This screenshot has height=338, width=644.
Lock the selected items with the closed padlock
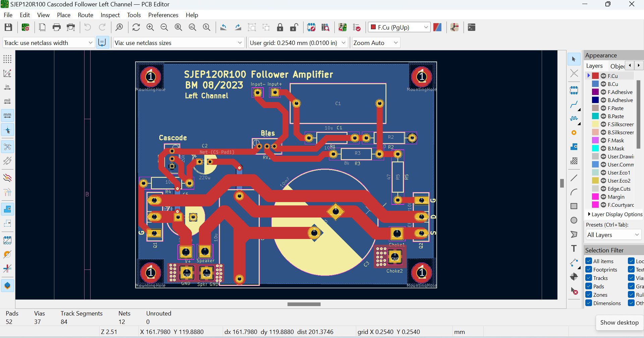280,28
